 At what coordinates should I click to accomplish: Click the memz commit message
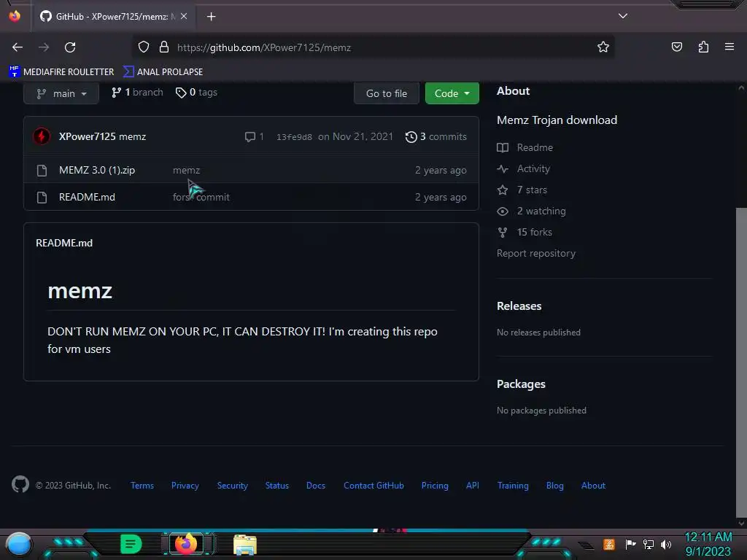pyautogui.click(x=186, y=170)
